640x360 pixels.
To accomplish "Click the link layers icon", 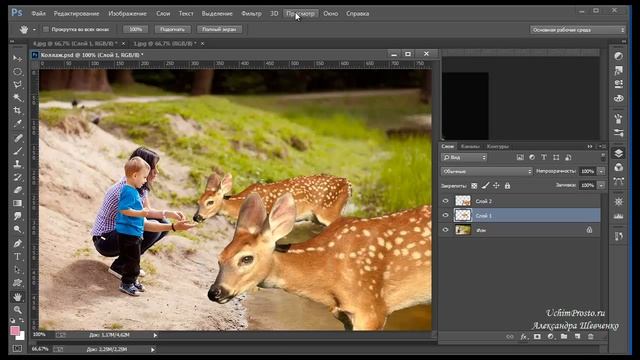I will point(510,337).
